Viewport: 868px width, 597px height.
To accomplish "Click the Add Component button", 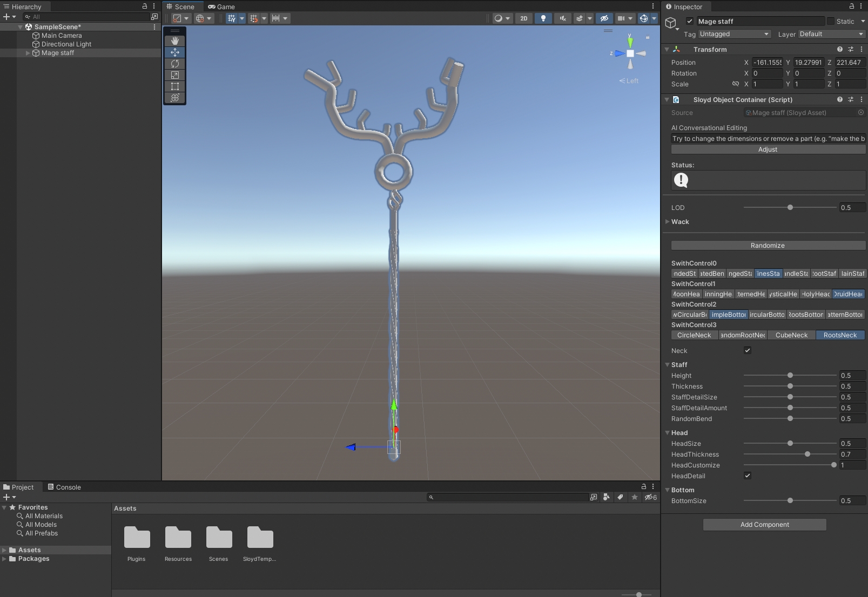I will (764, 525).
